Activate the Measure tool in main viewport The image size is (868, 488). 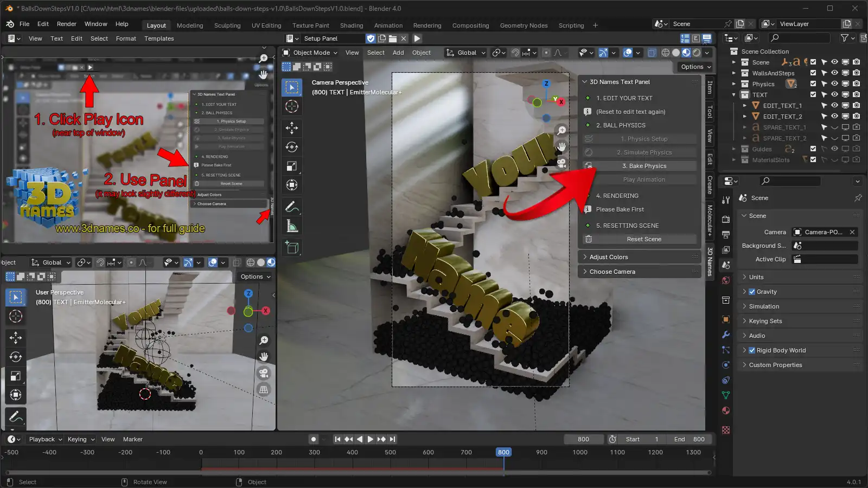coord(292,227)
